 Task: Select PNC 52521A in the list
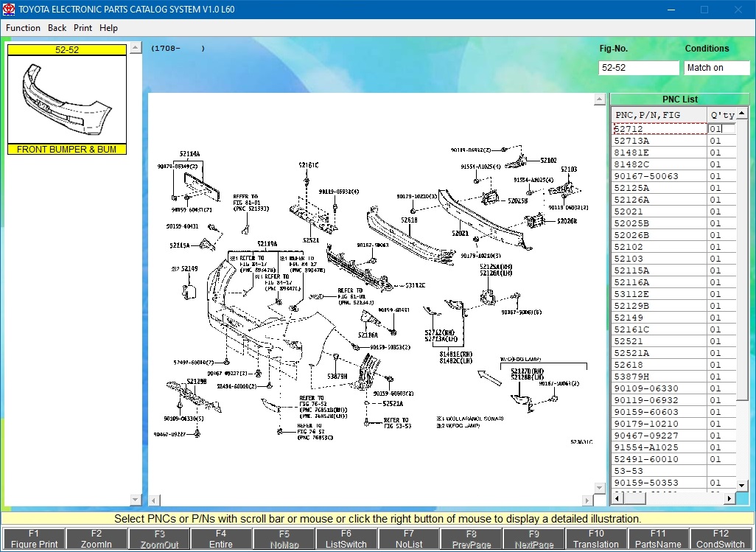659,353
